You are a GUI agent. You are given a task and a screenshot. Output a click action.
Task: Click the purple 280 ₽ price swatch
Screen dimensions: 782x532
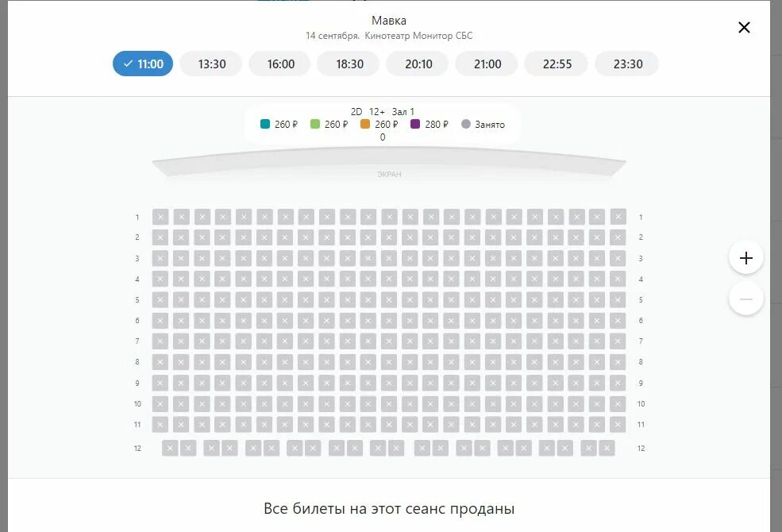(x=415, y=124)
